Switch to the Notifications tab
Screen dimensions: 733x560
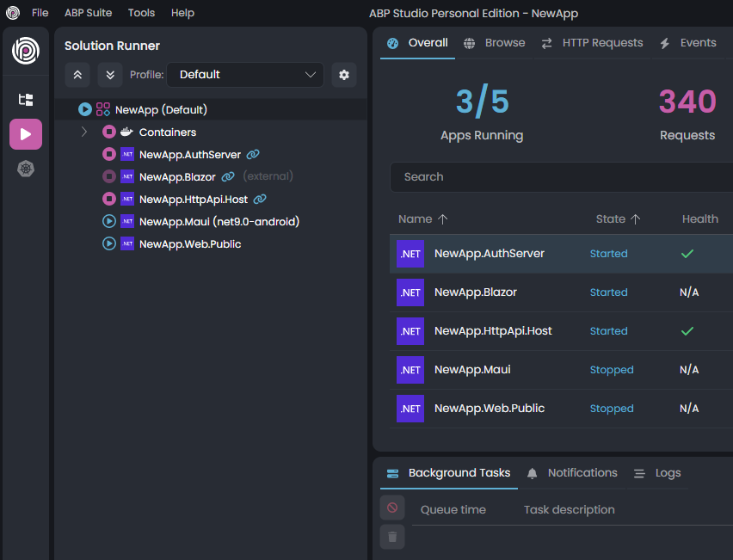573,473
